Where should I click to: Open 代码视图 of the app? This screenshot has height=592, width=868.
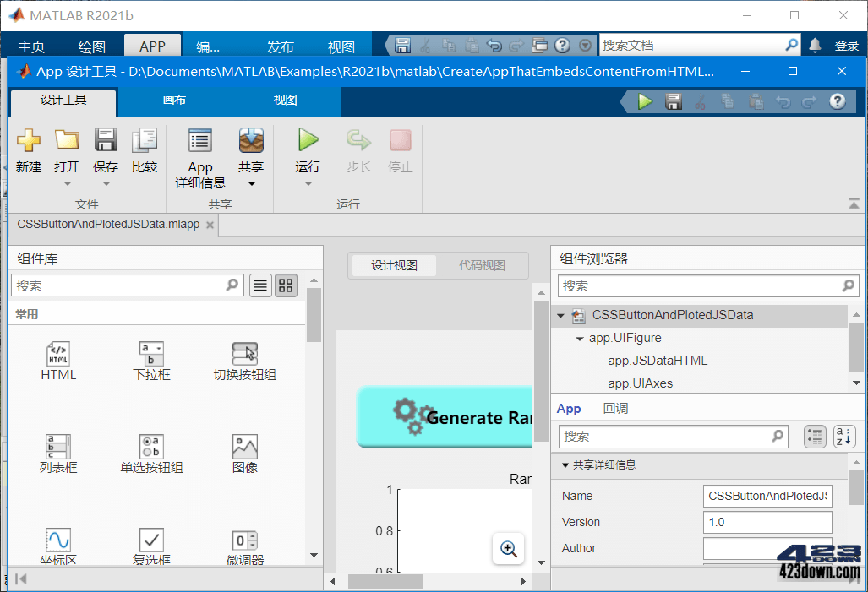coord(482,265)
